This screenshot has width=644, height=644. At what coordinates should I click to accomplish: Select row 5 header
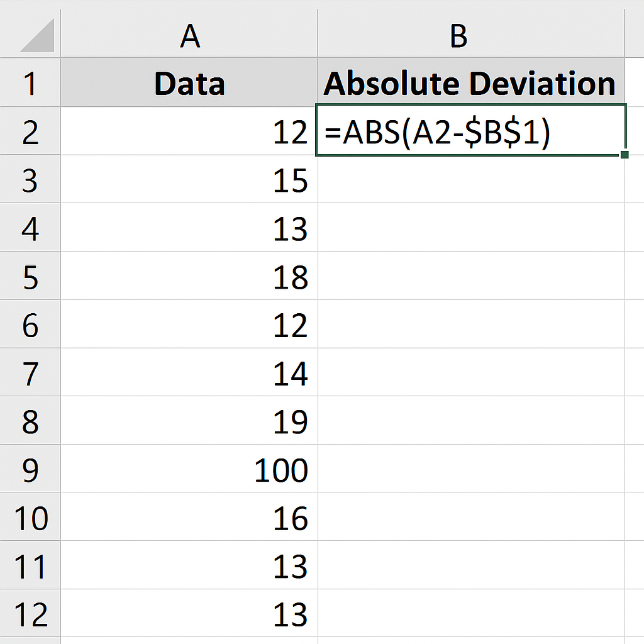pos(30,277)
